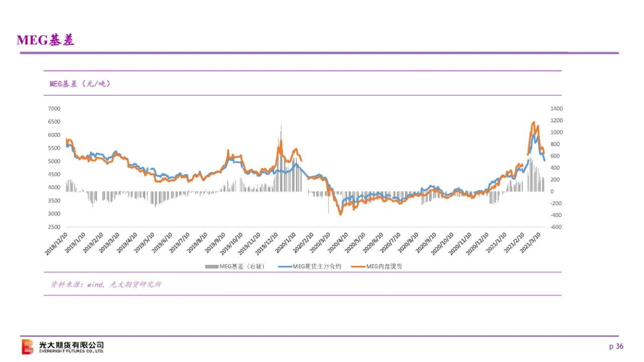Click the left axis value 4500
The image size is (644, 362).
point(54,174)
